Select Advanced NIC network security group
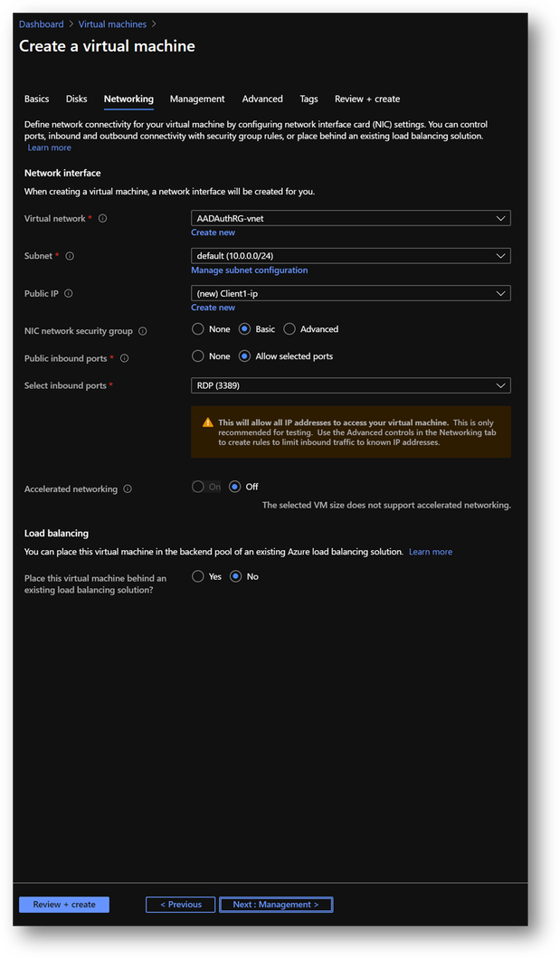The height and width of the screenshot is (958, 560). [x=289, y=329]
